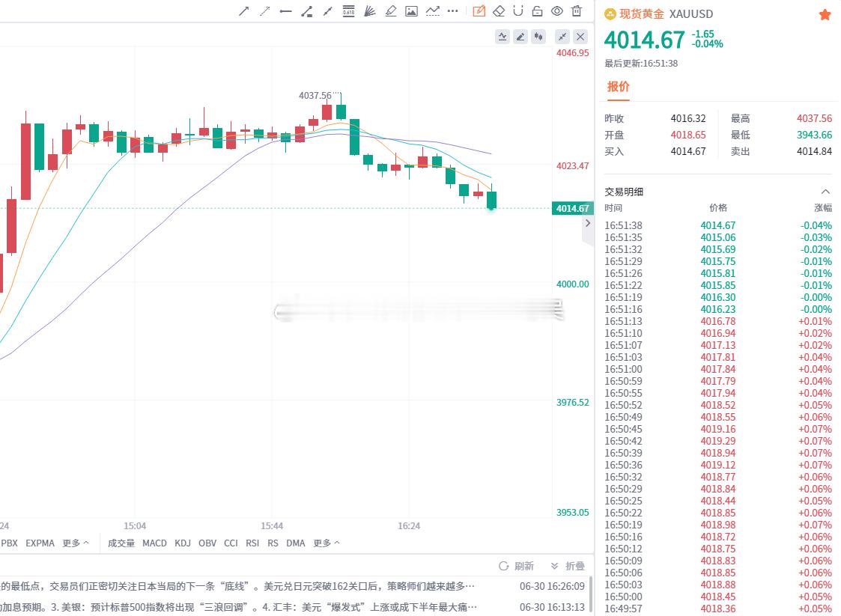The image size is (841, 616).
Task: Delete all drawings with trash icon
Action: pos(577,10)
